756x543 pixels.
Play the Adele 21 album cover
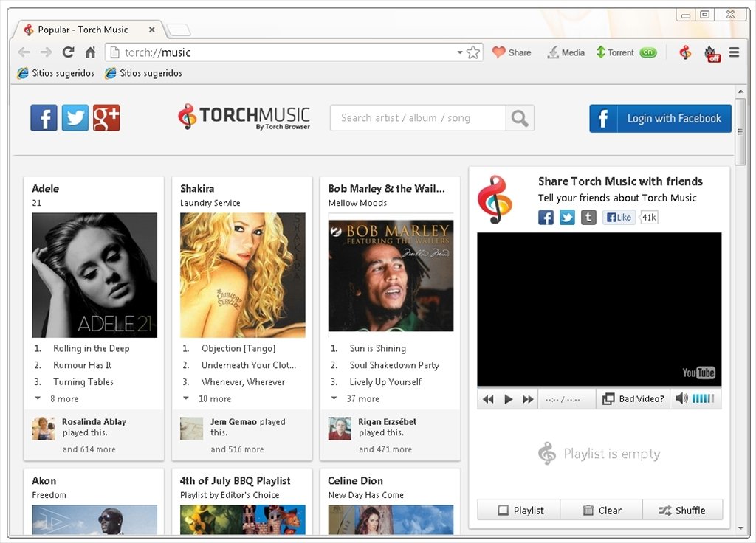coord(94,275)
